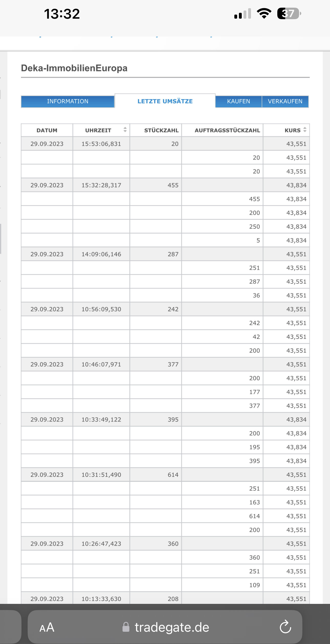Switch to the Information tab
The height and width of the screenshot is (644, 330).
[68, 101]
